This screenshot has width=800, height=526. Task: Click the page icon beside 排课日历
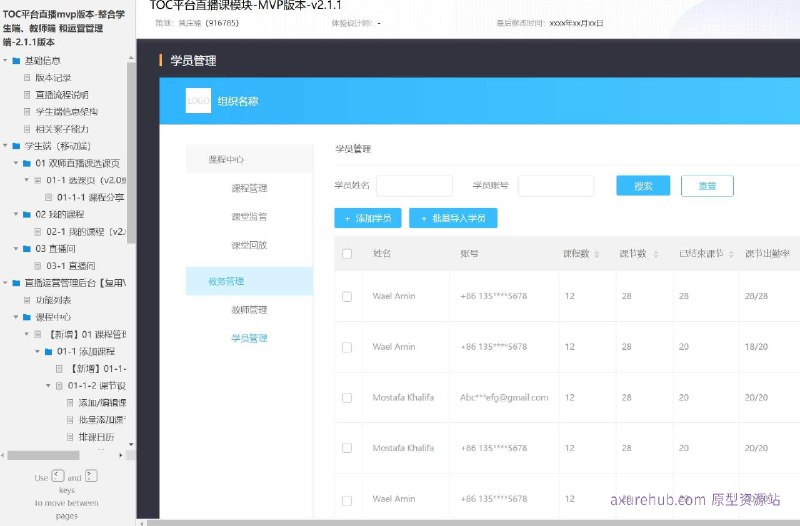[70, 437]
